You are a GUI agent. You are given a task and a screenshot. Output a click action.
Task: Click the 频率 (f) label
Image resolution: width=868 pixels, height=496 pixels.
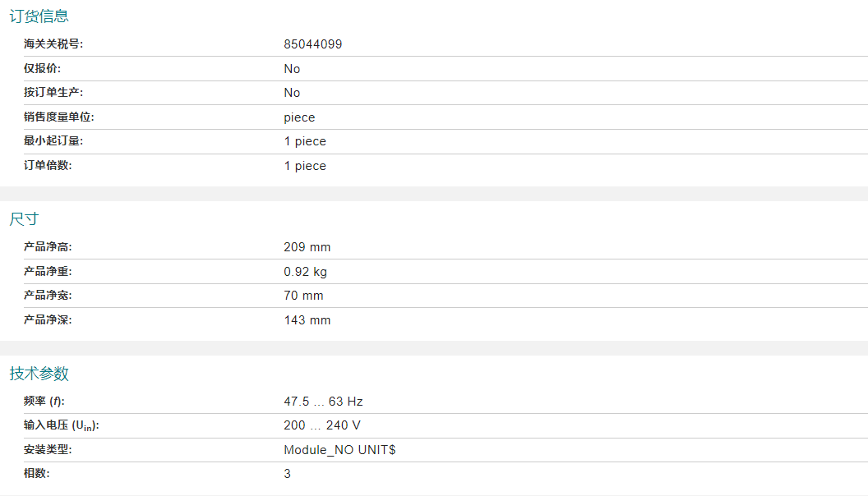click(x=44, y=402)
